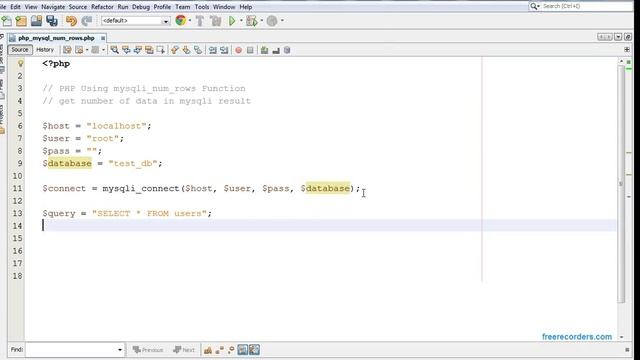Click the Save All icon

tap(52, 21)
